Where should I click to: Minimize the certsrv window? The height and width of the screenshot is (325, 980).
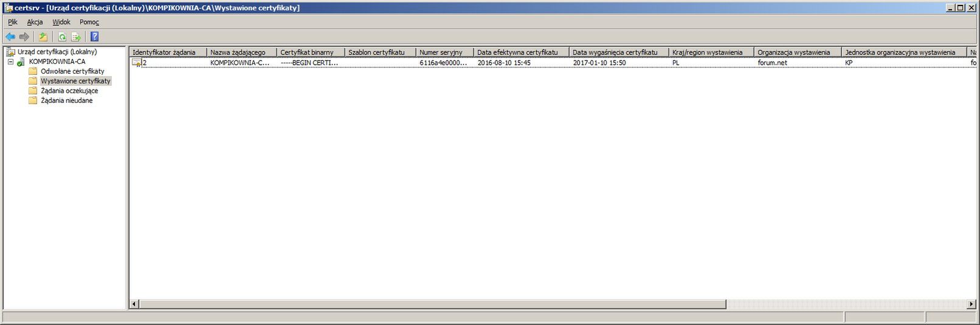pos(951,8)
